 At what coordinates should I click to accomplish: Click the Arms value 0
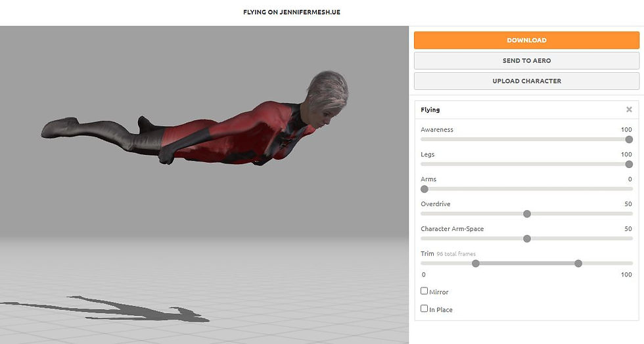pyautogui.click(x=630, y=179)
